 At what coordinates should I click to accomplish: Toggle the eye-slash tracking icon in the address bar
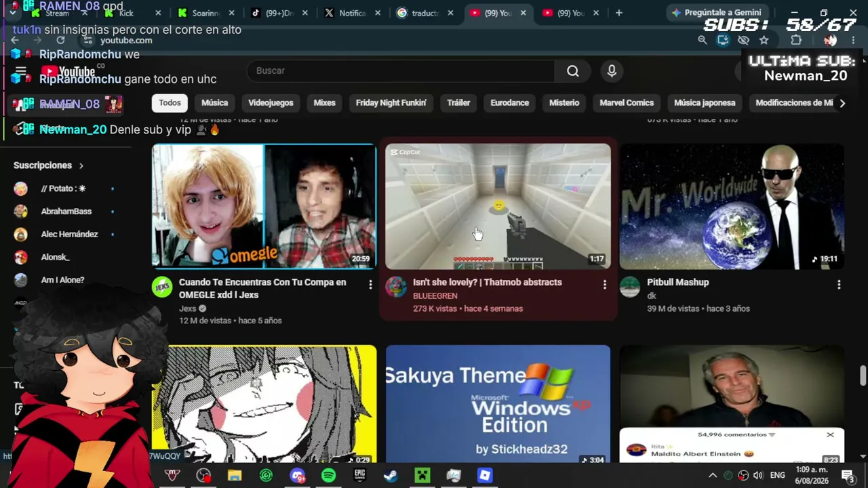[x=743, y=40]
